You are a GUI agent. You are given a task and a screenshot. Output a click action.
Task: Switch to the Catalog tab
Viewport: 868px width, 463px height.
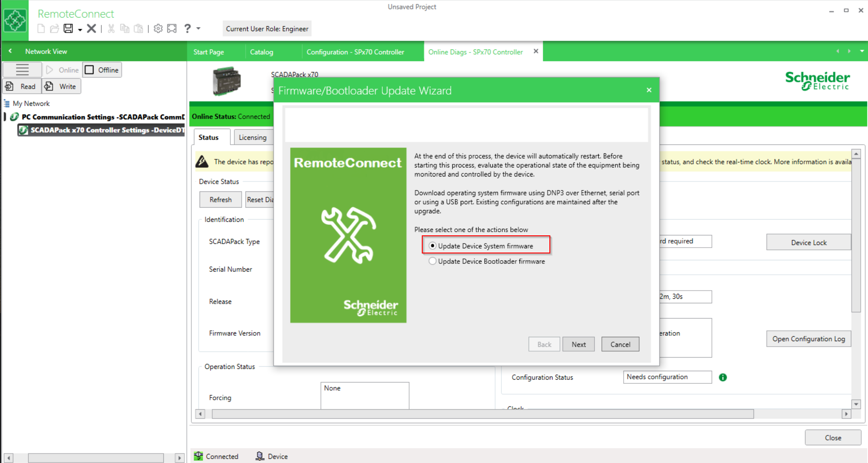262,52
